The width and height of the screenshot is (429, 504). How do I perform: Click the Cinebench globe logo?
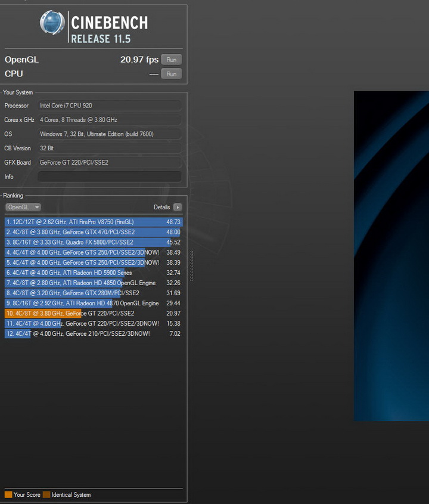coord(52,23)
